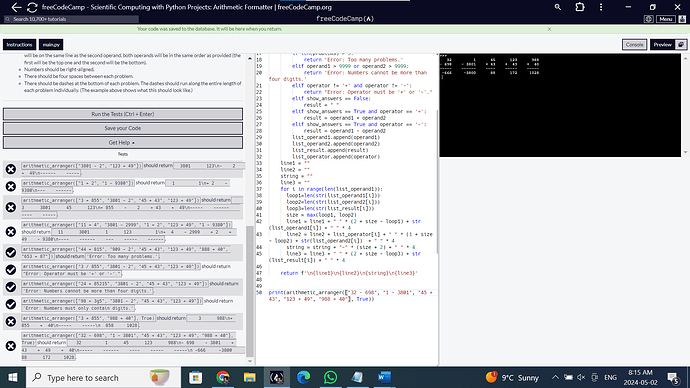Open Microsoft Store from taskbar
The height and width of the screenshot is (388, 690).
tap(195, 377)
